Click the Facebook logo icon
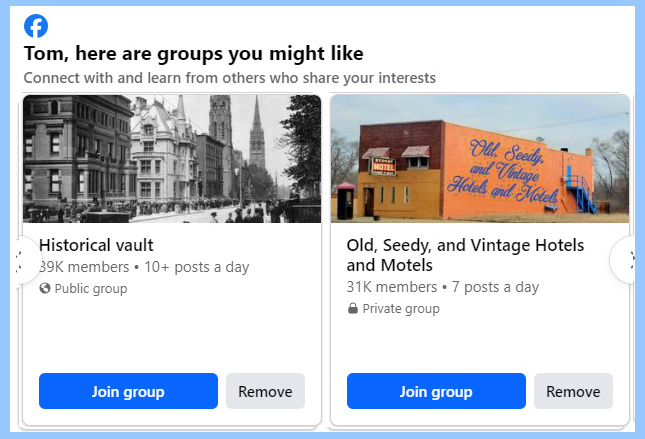Viewport: 645px width, 439px height. [x=36, y=27]
